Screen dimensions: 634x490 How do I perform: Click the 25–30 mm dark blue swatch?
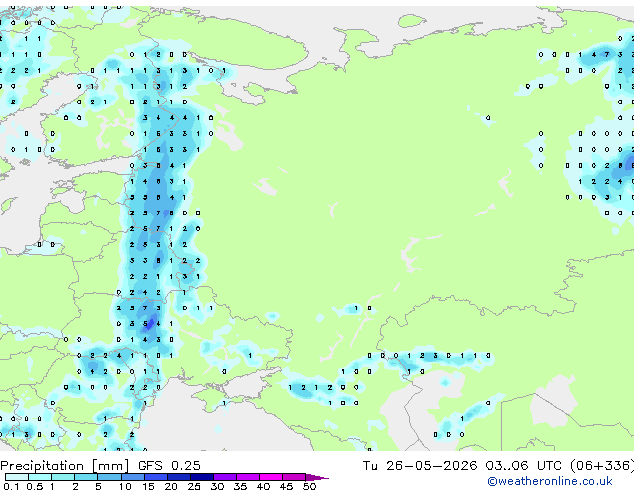(201, 477)
